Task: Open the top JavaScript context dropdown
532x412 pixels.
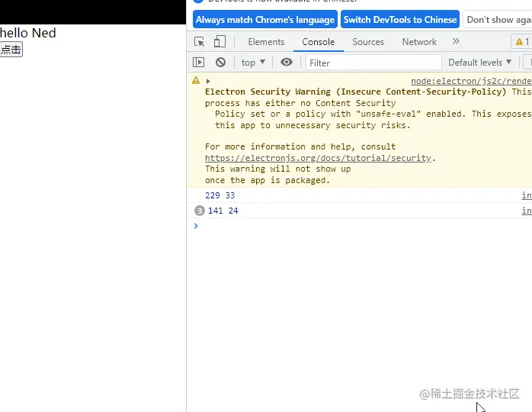Action: coord(253,63)
